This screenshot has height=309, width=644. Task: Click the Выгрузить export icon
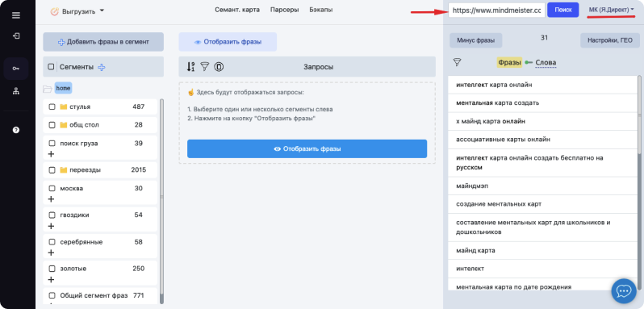click(x=54, y=11)
